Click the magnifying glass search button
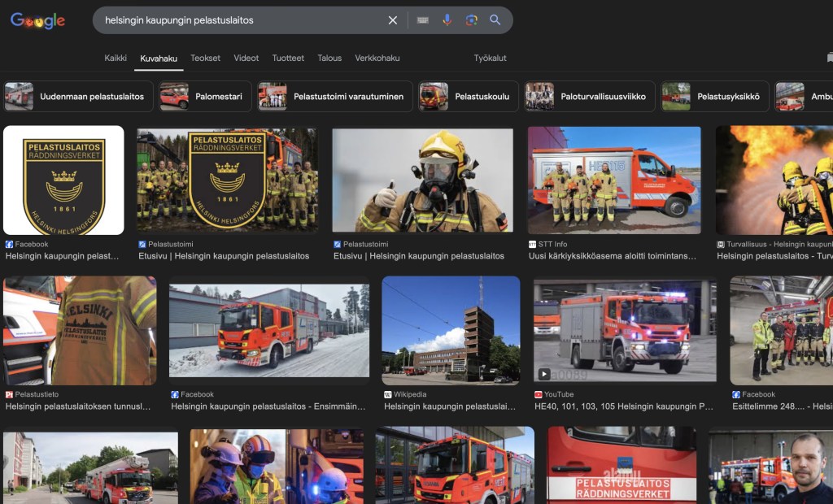 pyautogui.click(x=495, y=20)
